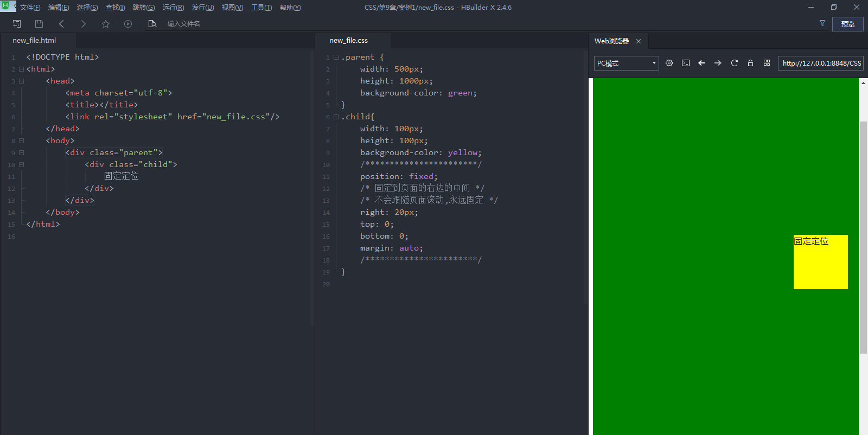Viewport: 868px width, 435px height.
Task: Click the QR code grid icon
Action: [767, 63]
